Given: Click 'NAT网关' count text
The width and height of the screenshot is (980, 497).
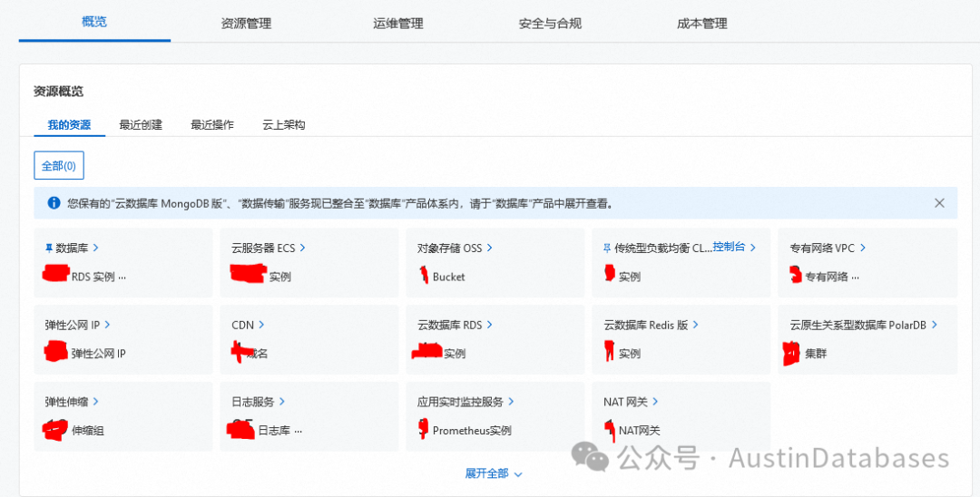Looking at the screenshot, I should [x=640, y=430].
